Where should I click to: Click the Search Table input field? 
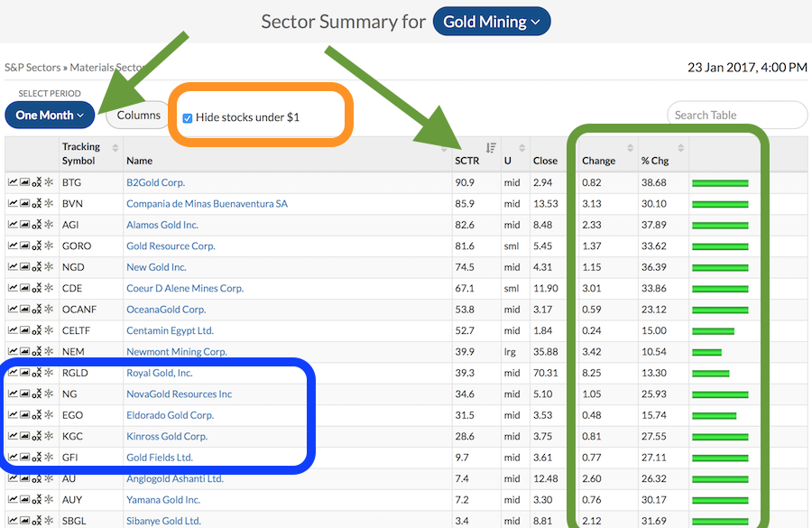(736, 116)
